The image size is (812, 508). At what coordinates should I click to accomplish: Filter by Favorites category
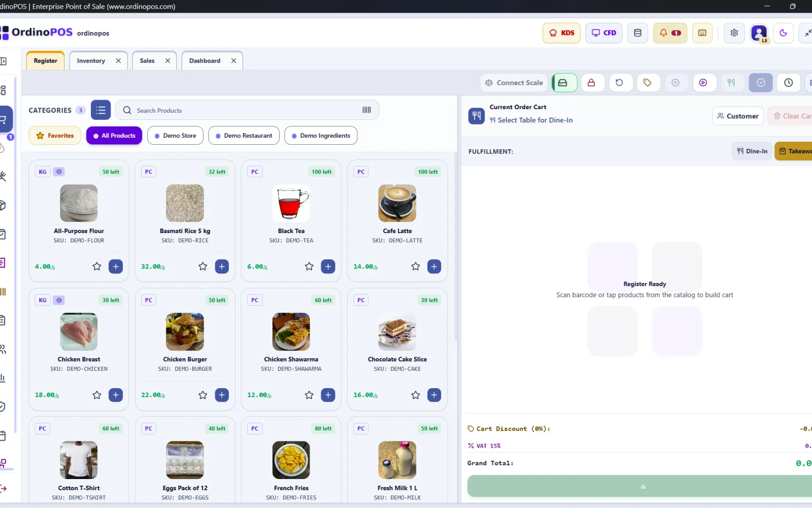pyautogui.click(x=55, y=136)
